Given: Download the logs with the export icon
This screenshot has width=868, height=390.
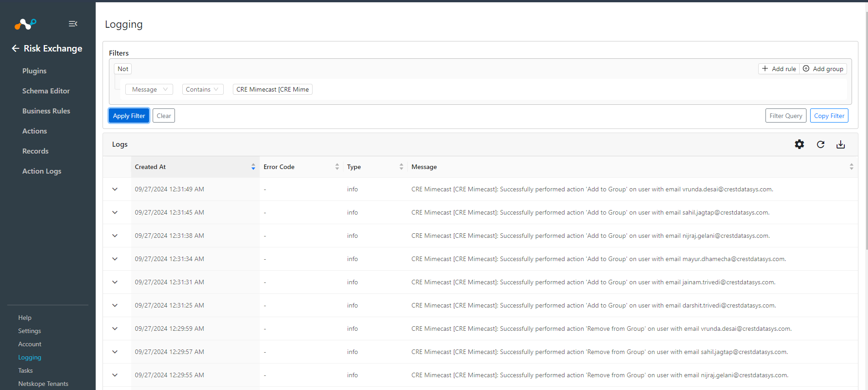Looking at the screenshot, I should (x=841, y=144).
